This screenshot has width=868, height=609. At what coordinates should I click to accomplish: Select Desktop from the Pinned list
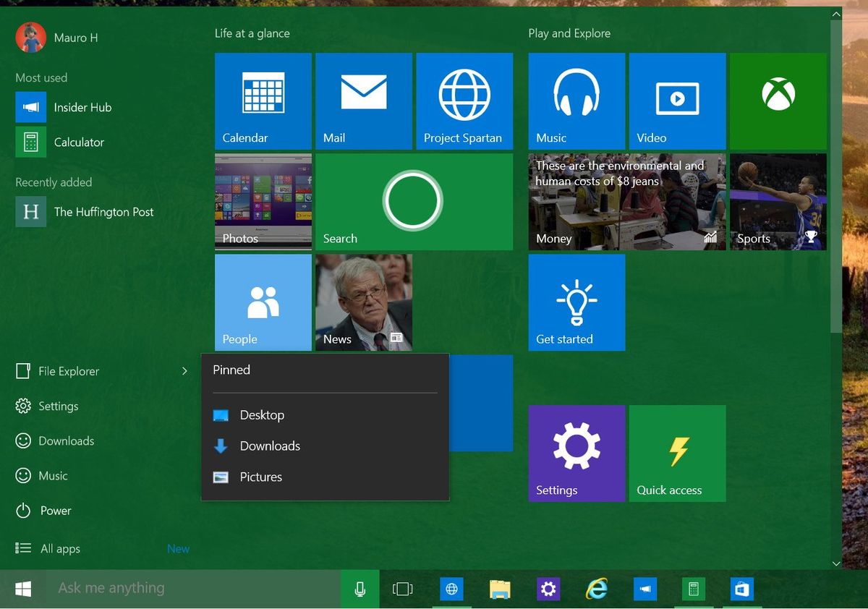pos(262,414)
